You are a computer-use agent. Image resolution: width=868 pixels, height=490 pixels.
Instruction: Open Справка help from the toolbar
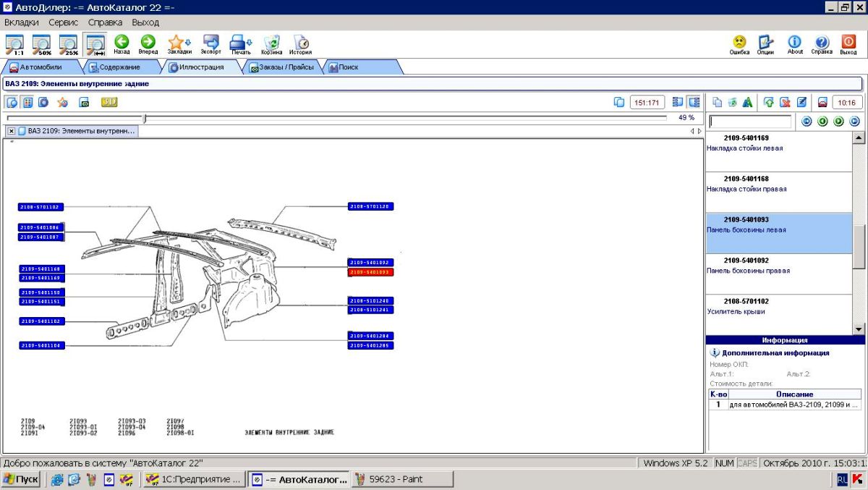822,45
